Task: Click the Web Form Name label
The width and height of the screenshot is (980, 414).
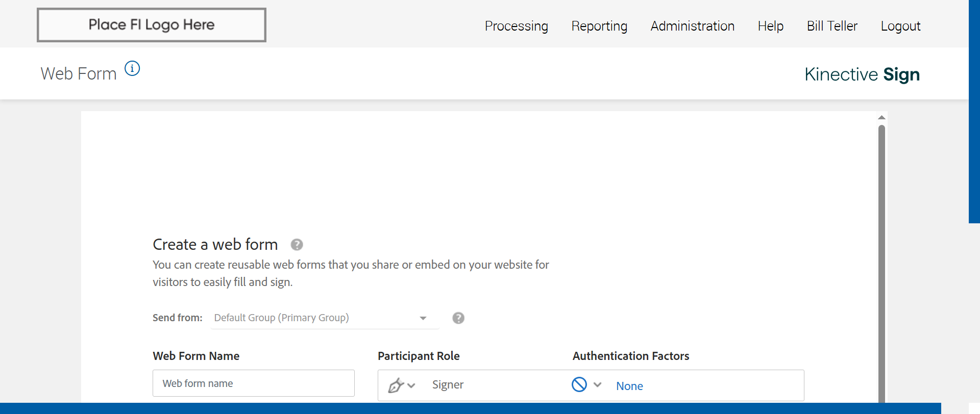Action: pos(196,356)
